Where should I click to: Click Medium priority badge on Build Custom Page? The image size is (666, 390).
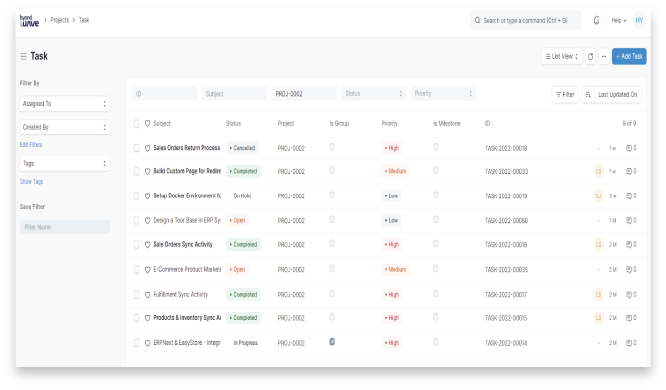[395, 171]
